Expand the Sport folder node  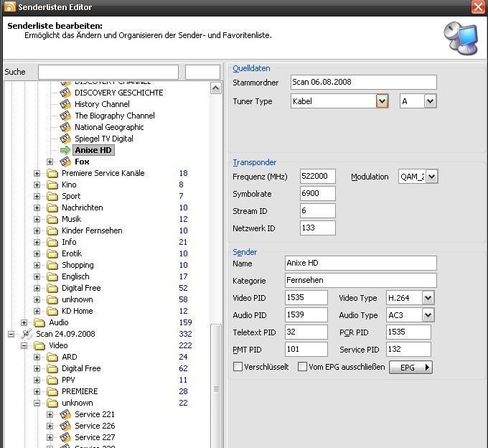pyautogui.click(x=37, y=196)
